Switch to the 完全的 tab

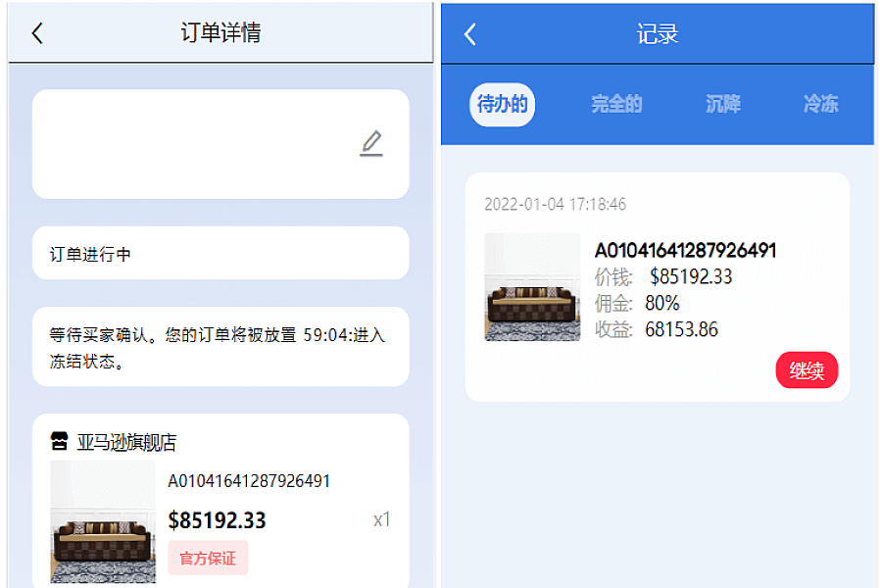(x=616, y=104)
